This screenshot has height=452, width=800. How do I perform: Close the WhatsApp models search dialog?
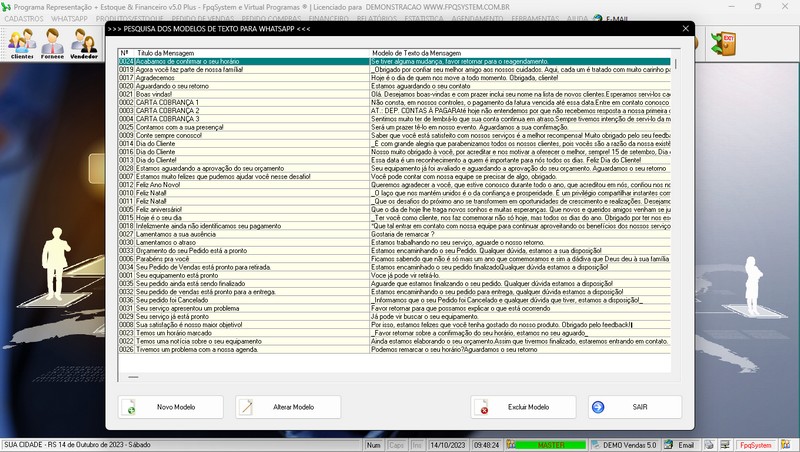686,29
